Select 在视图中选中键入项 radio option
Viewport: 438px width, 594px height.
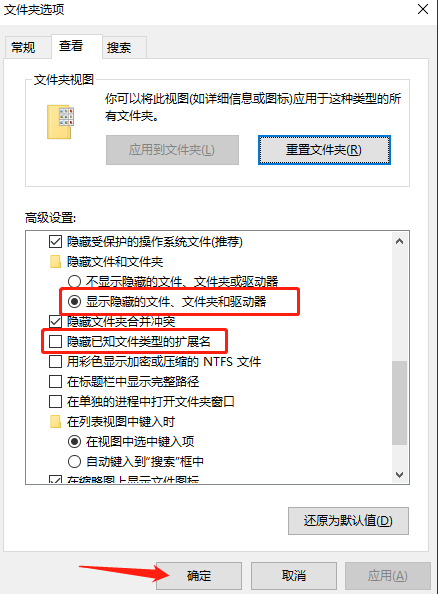click(x=74, y=441)
